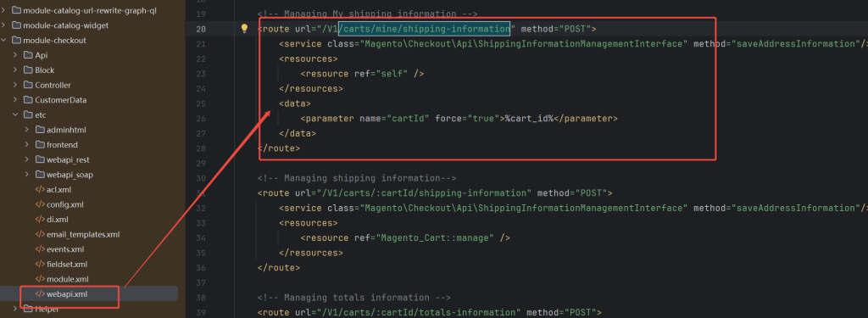Click the highlighted carts/mine/shipping-information URL text
The image size is (868, 318).
tap(424, 29)
